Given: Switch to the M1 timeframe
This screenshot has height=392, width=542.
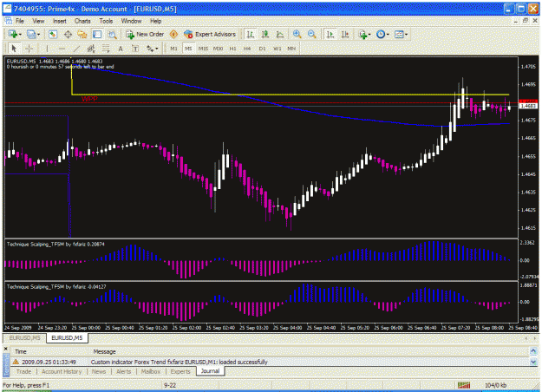Looking at the screenshot, I should [x=173, y=49].
